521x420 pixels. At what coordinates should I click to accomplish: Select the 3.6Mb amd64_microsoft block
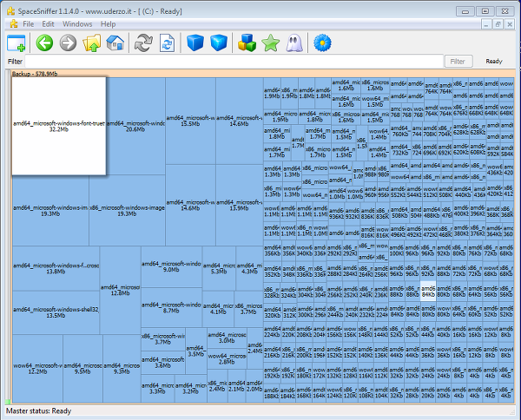(x=163, y=362)
